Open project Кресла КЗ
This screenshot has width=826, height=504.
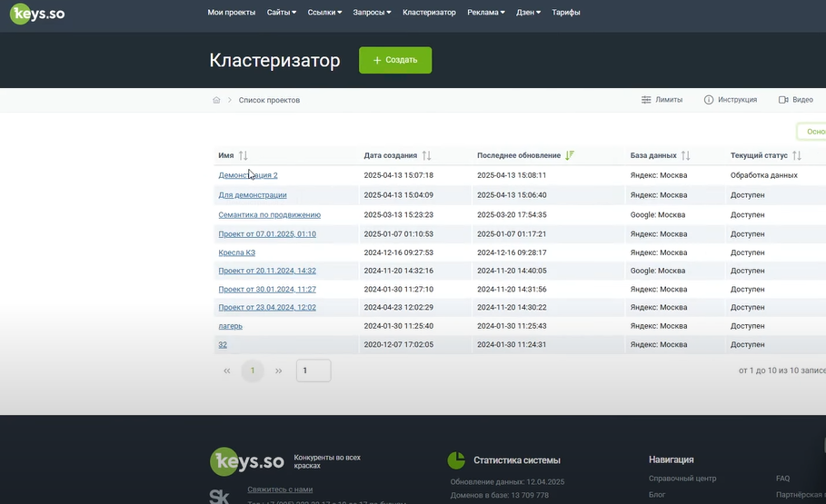(x=236, y=252)
